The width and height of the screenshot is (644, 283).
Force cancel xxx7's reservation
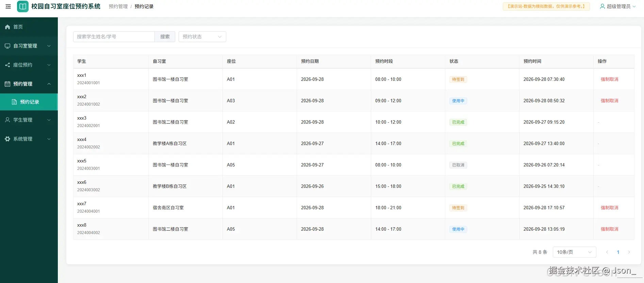click(609, 208)
